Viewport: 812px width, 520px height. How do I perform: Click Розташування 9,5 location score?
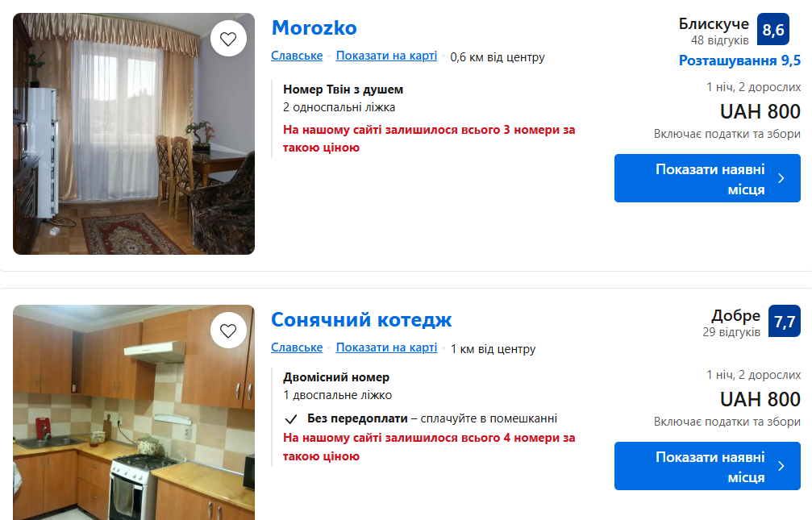[x=739, y=60]
